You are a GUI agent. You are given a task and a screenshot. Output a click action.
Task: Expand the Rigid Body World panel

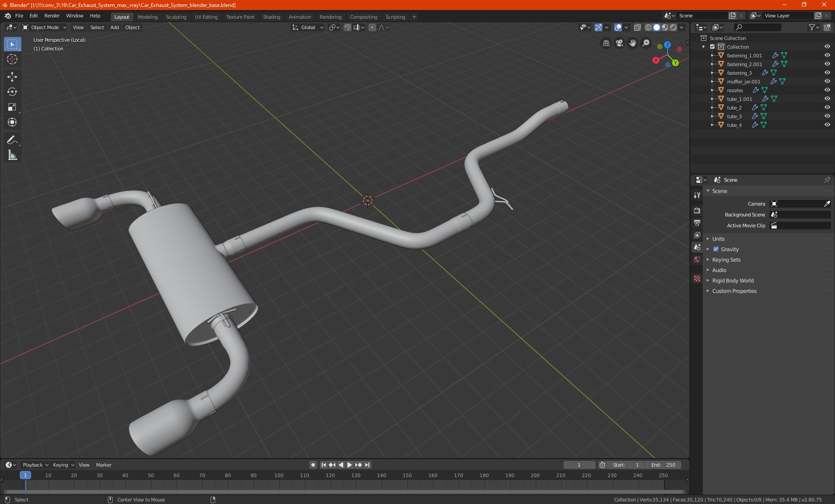[733, 281]
